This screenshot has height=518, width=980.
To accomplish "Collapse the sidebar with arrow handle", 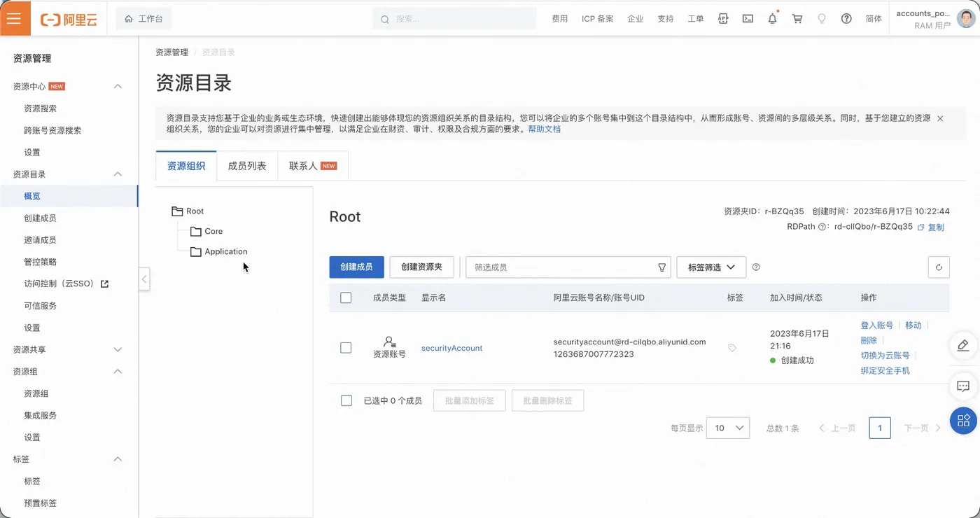I will (x=144, y=279).
